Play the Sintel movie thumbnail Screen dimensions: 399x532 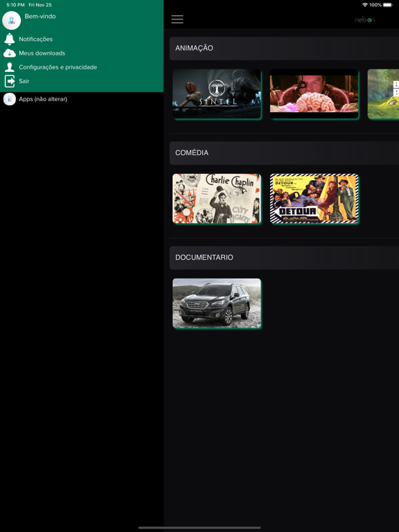(217, 94)
